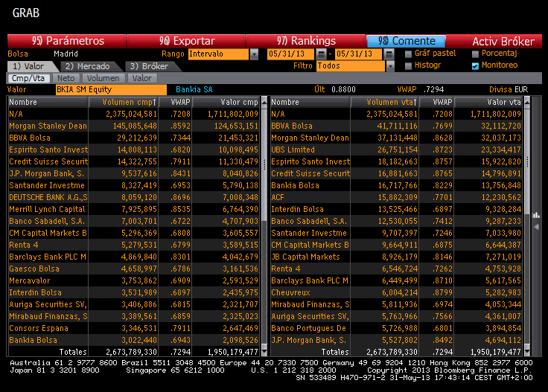Expand the Rango Intervalo dropdown arrow
548x392 pixels.
click(x=254, y=54)
